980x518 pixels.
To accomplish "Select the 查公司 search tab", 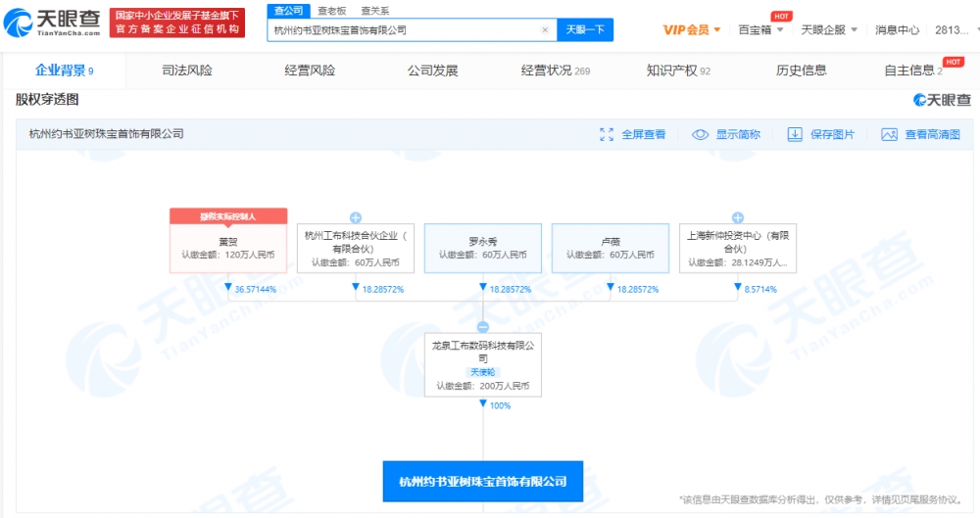I will (288, 11).
